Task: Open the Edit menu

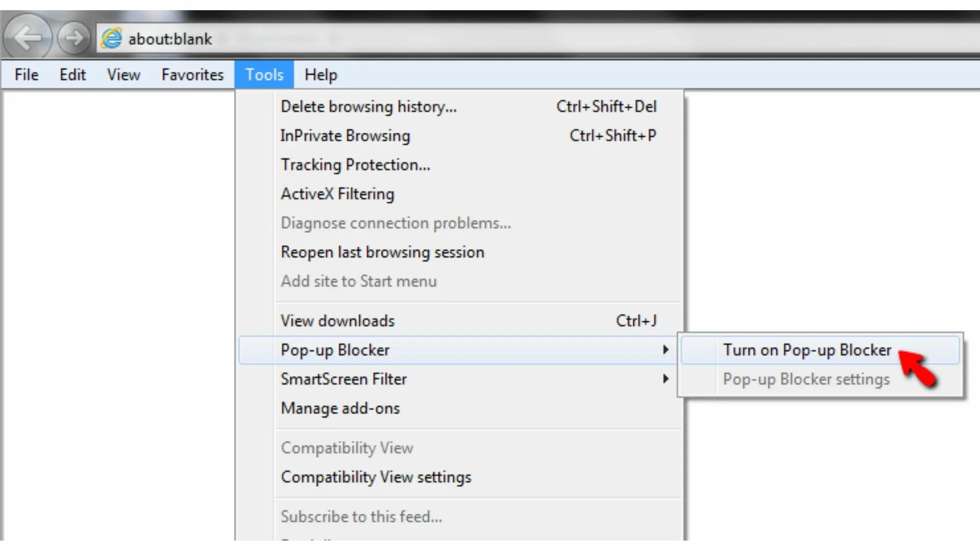Action: [x=72, y=75]
